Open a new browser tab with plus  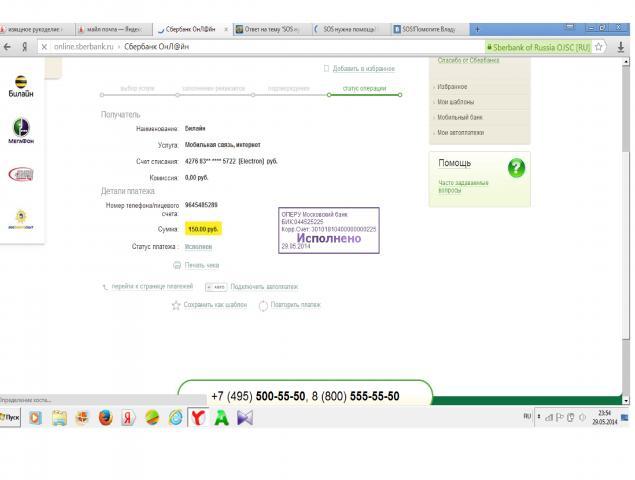(x=477, y=29)
